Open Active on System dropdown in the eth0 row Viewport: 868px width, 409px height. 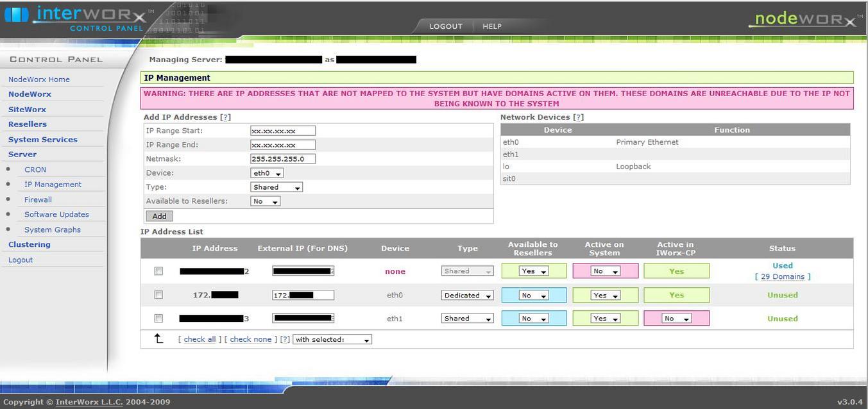pyautogui.click(x=606, y=296)
